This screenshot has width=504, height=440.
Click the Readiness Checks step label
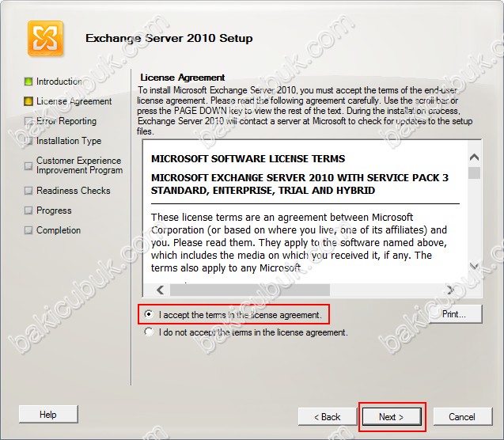pos(74,191)
